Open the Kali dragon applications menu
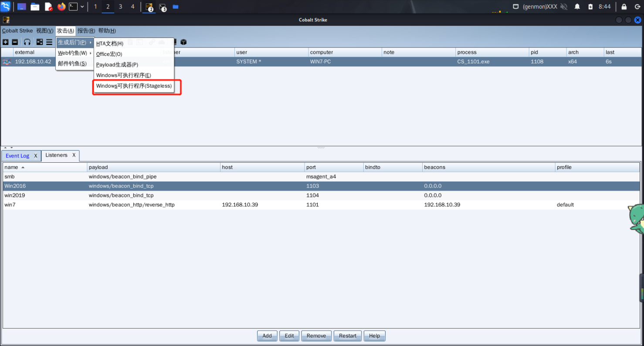Viewport: 644px width, 346px height. pyautogui.click(x=6, y=7)
